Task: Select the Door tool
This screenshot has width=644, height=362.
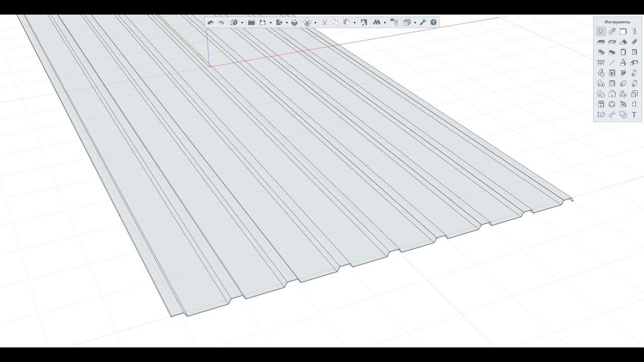Action: click(623, 52)
